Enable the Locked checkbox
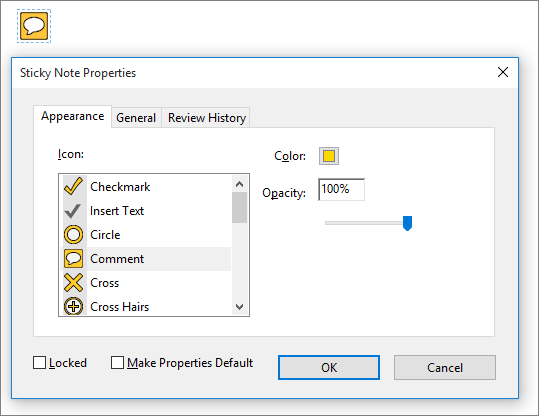 click(39, 363)
